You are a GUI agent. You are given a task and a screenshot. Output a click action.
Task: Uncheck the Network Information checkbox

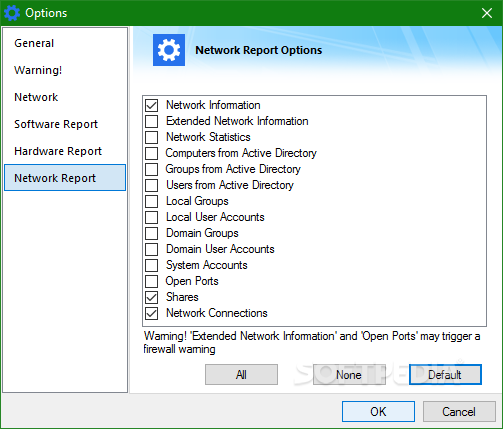(x=152, y=105)
